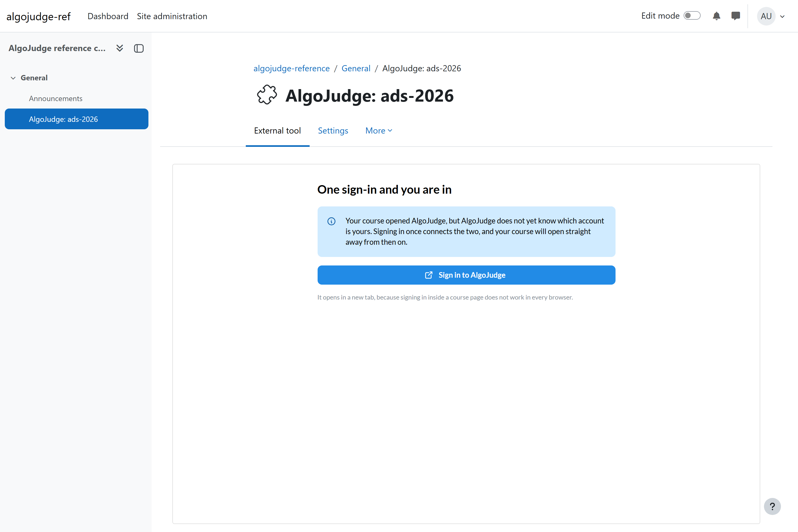Open Announcements in the course index
Screen dimensions: 798x532
[x=56, y=98]
